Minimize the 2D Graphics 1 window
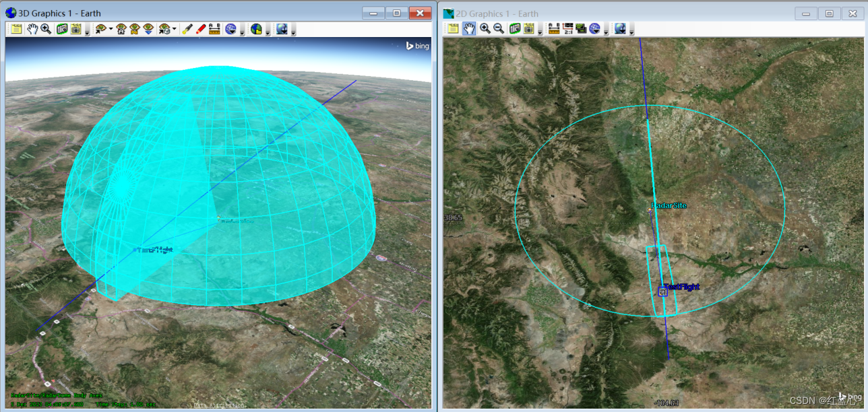This screenshot has width=868, height=412. [807, 13]
